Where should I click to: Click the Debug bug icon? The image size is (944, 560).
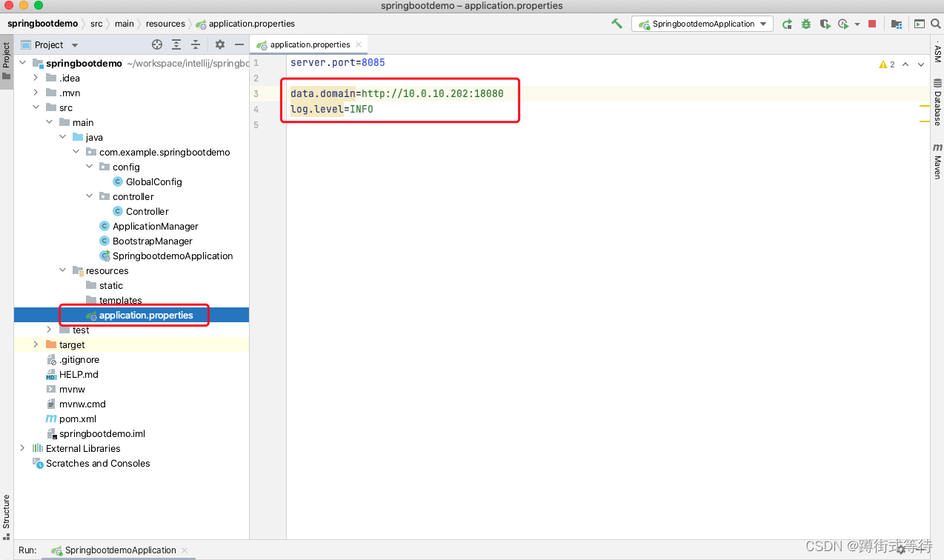click(x=806, y=24)
